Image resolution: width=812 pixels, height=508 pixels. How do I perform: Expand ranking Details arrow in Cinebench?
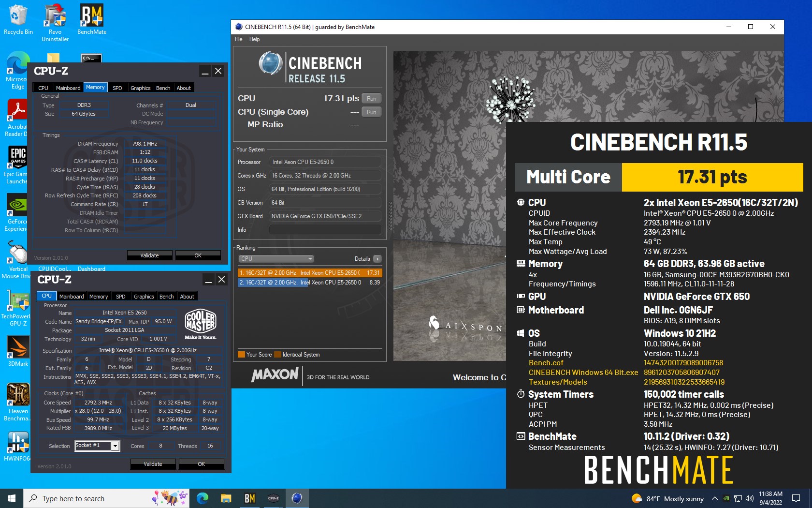click(377, 259)
